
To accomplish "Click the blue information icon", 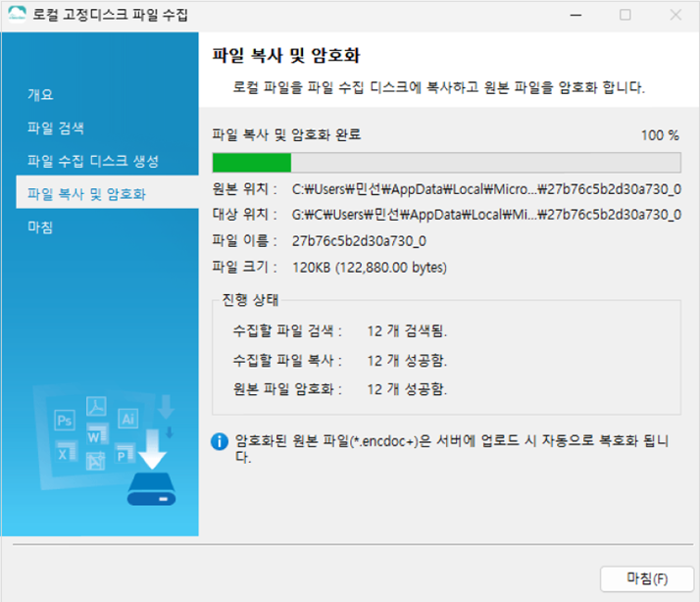I will click(x=220, y=441).
